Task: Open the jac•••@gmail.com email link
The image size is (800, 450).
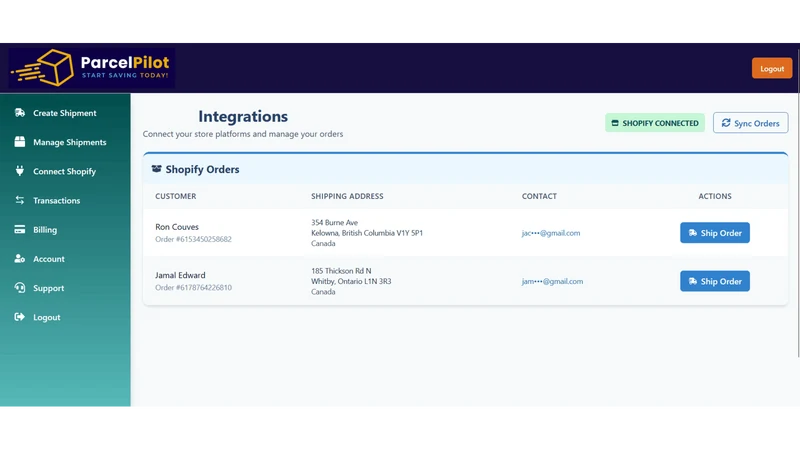Action: click(x=551, y=233)
